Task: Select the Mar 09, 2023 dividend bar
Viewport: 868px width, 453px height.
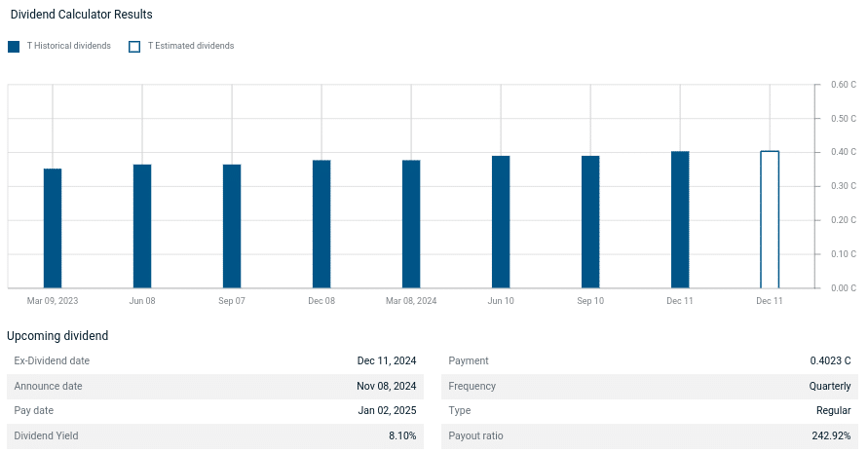Action: (x=53, y=228)
